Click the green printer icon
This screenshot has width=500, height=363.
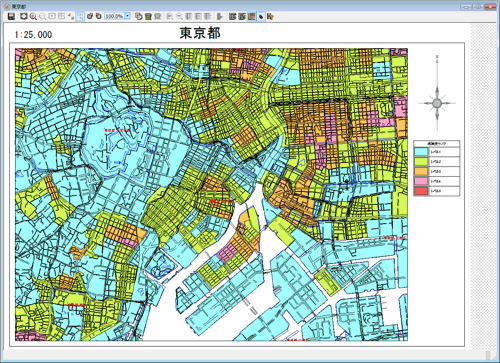point(148,16)
